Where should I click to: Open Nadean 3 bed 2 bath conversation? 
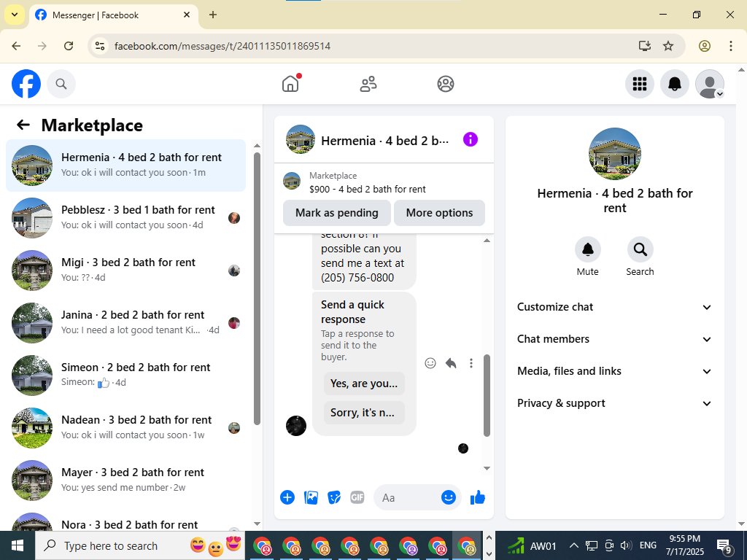point(125,427)
